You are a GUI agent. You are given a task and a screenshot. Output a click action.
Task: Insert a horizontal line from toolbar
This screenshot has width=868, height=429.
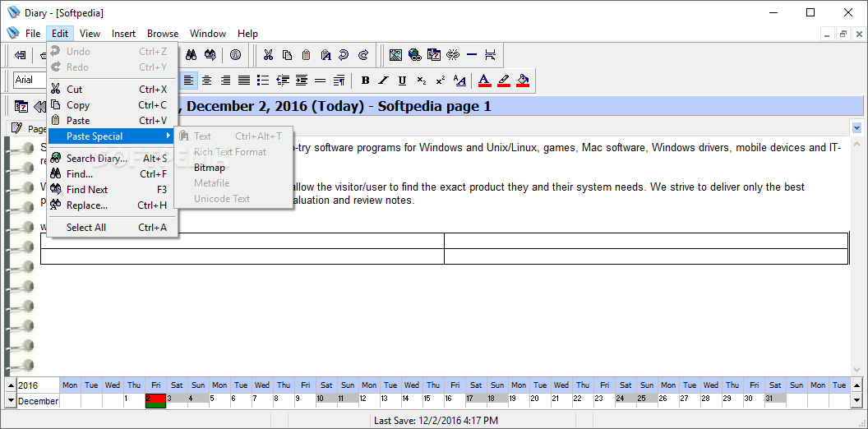point(472,55)
